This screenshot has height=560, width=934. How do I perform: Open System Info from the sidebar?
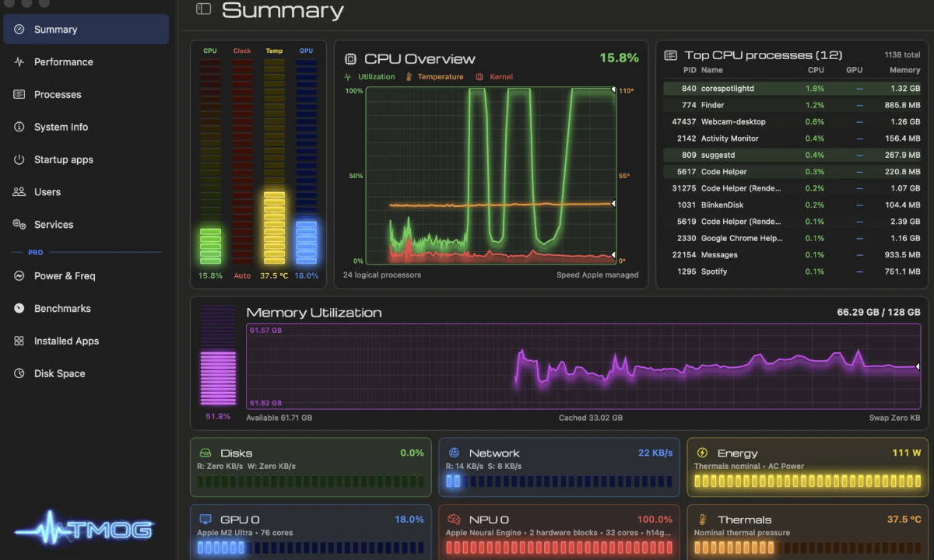tap(86, 127)
